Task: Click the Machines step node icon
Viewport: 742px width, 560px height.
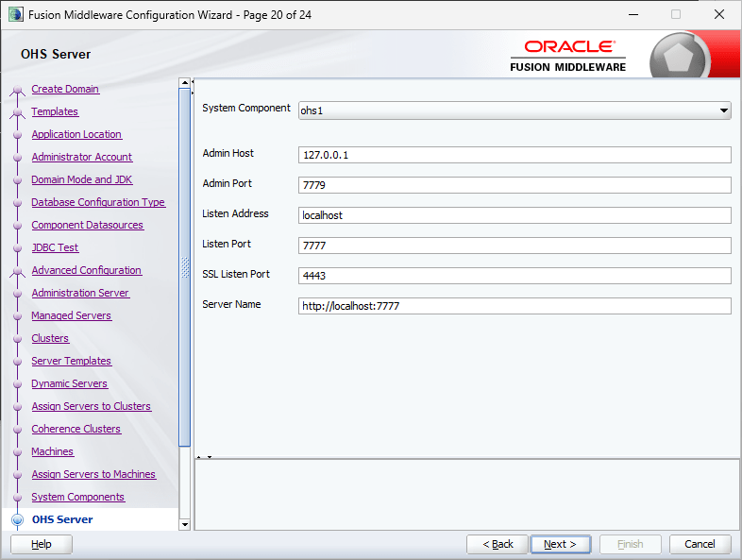Action: coord(18,452)
